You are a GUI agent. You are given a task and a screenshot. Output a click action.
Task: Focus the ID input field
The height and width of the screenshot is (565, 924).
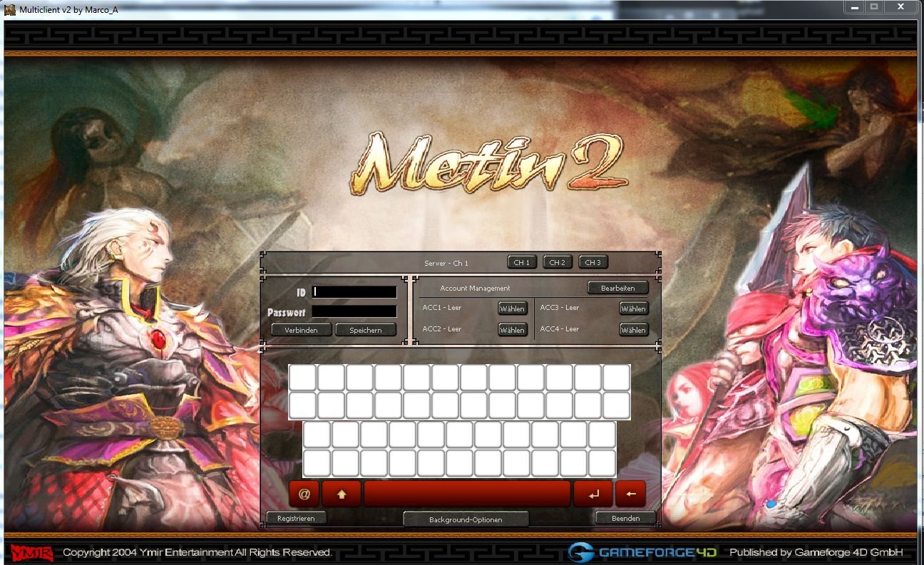[354, 292]
